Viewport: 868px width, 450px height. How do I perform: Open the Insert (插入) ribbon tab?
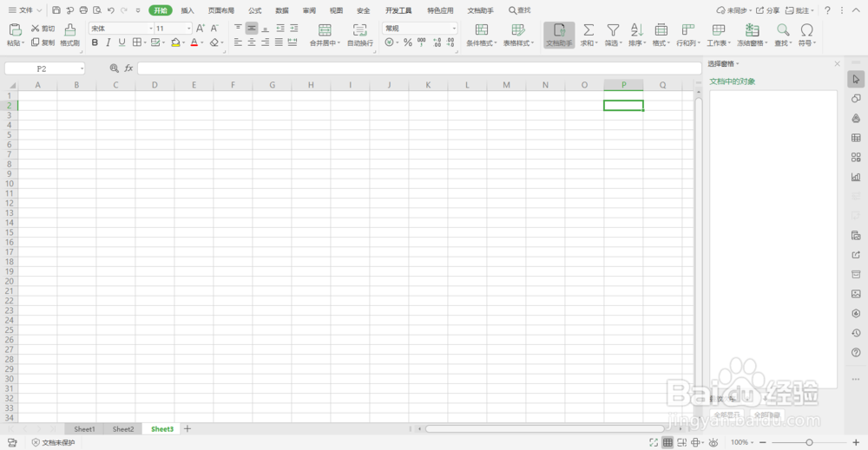tap(187, 10)
